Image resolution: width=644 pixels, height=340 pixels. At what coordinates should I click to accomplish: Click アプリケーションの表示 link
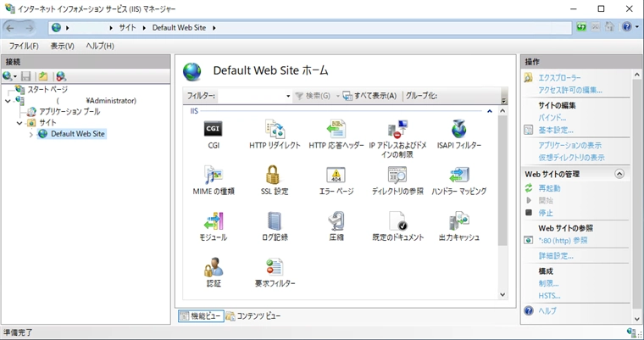569,145
